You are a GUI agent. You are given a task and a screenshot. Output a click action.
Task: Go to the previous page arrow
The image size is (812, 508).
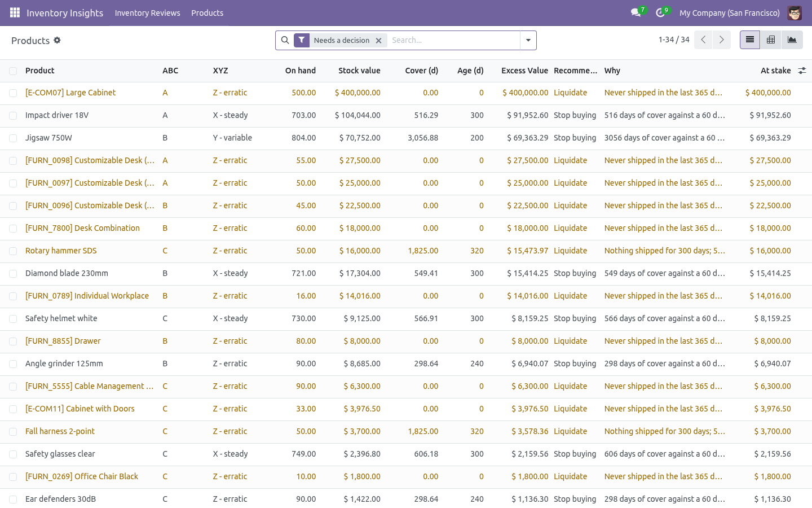pyautogui.click(x=703, y=40)
